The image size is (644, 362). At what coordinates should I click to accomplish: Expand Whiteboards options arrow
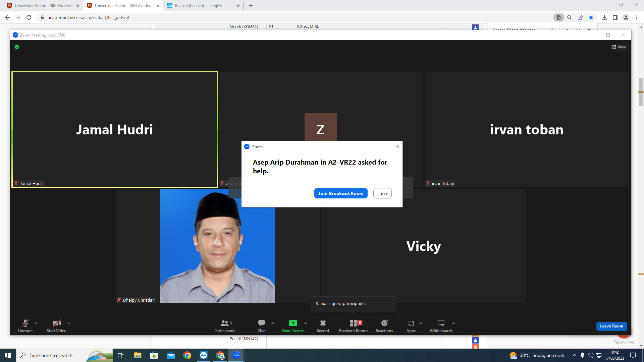[453, 323]
